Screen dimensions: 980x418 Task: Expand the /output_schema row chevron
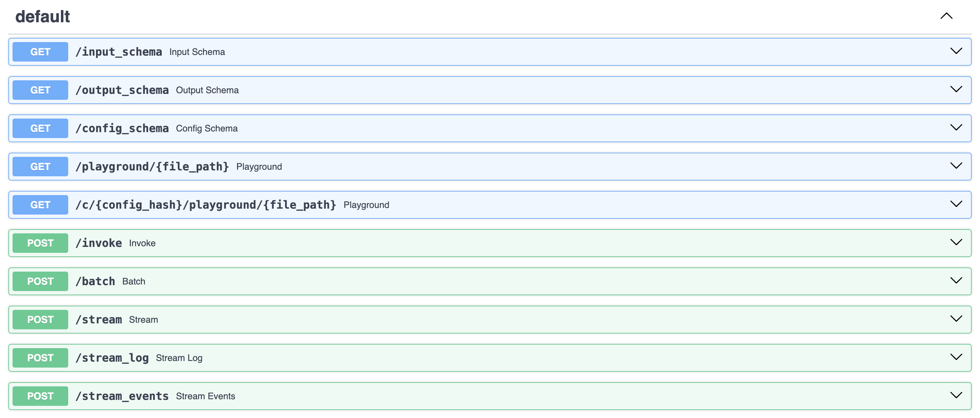tap(956, 89)
